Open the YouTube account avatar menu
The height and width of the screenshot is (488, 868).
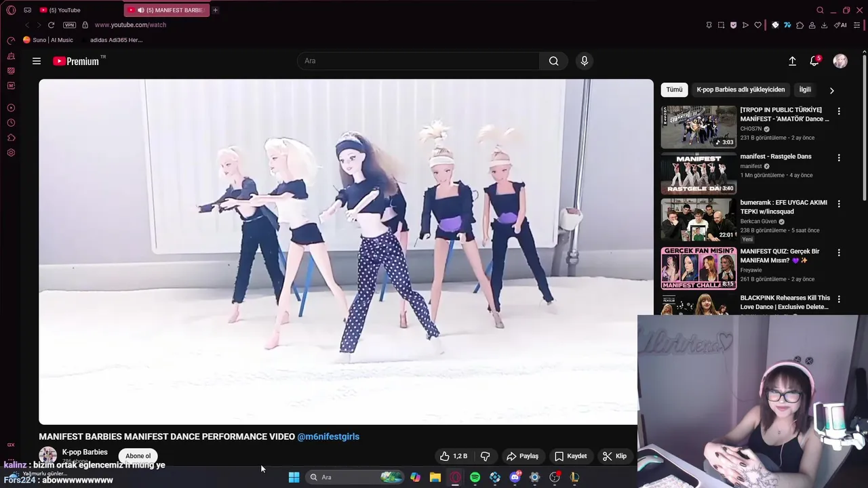[840, 61]
